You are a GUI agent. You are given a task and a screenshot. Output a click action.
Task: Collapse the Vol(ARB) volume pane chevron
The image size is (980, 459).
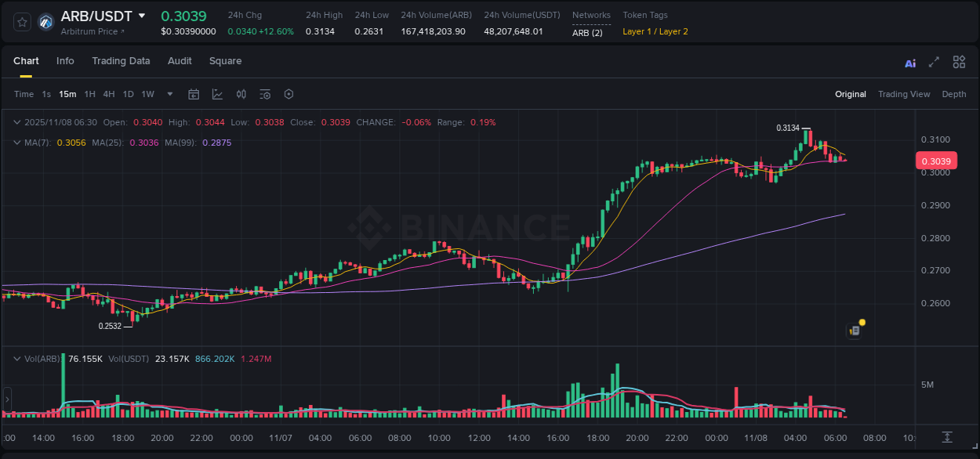pos(16,357)
